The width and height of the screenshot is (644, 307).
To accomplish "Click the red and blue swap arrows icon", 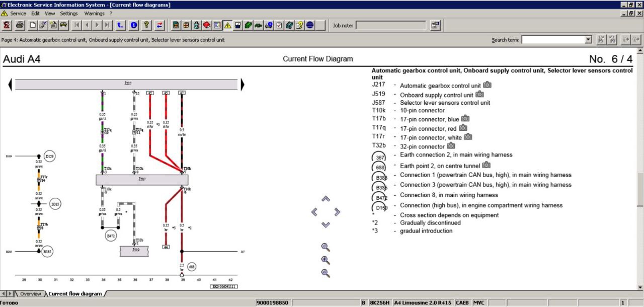I will 159,25.
